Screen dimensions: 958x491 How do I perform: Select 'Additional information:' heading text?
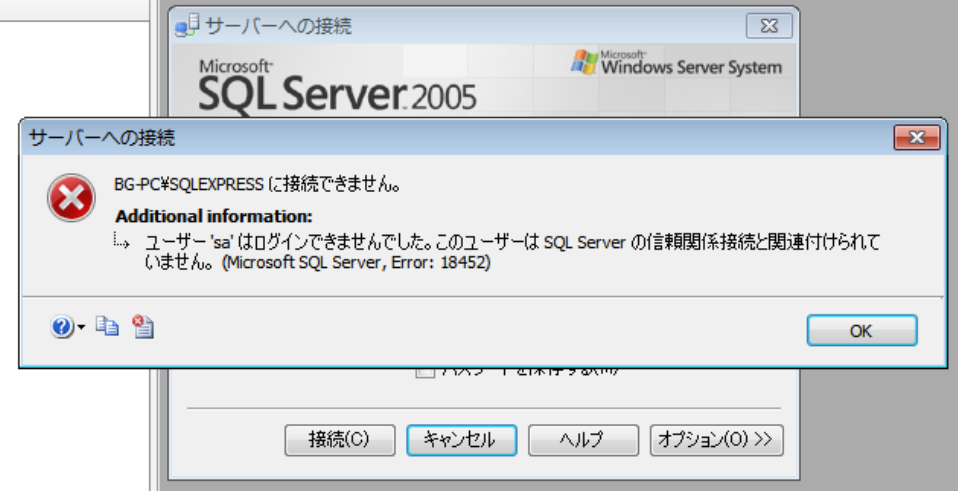point(214,216)
